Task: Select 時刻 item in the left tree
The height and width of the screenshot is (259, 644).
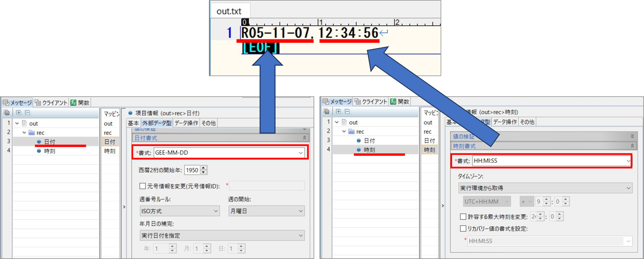Action: point(49,151)
